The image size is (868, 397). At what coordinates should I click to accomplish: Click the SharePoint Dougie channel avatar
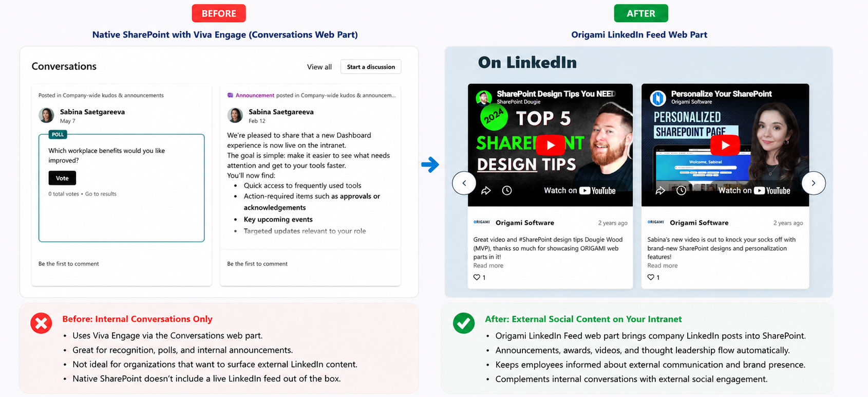click(483, 97)
